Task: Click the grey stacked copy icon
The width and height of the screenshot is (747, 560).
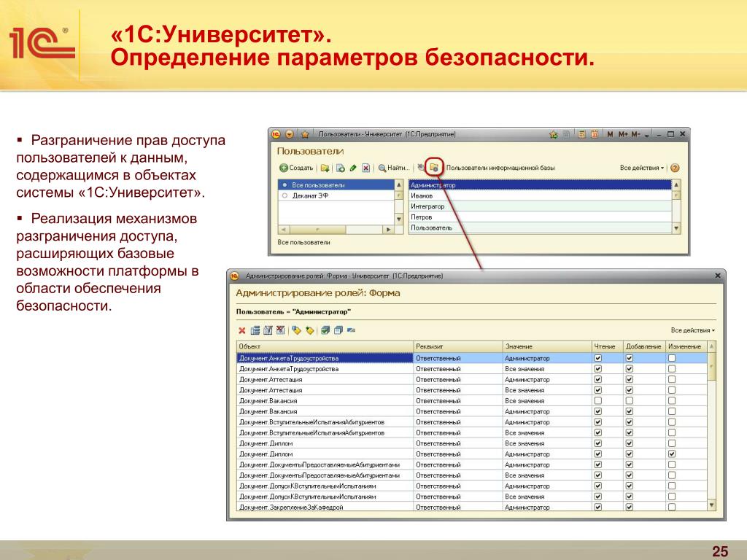Action: point(338,330)
